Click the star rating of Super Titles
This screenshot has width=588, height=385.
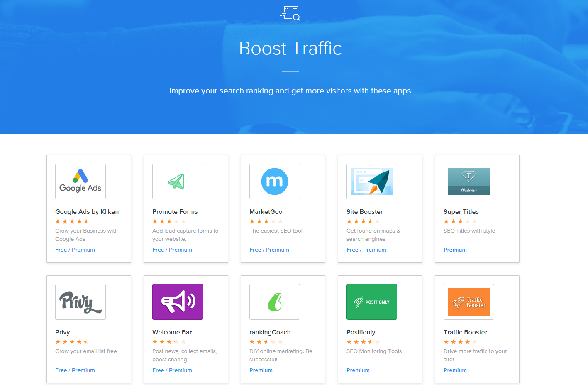pyautogui.click(x=461, y=221)
